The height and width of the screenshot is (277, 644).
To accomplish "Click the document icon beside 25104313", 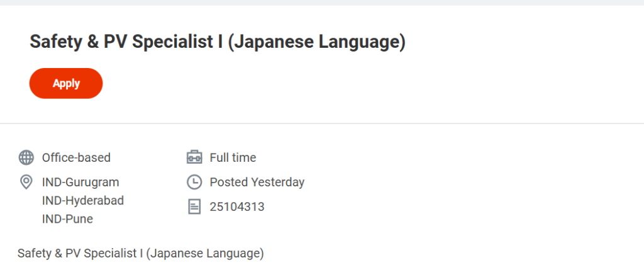I will (x=194, y=206).
